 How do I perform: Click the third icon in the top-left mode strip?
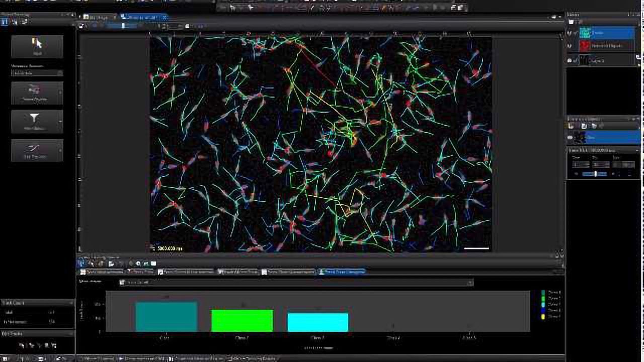click(x=24, y=22)
